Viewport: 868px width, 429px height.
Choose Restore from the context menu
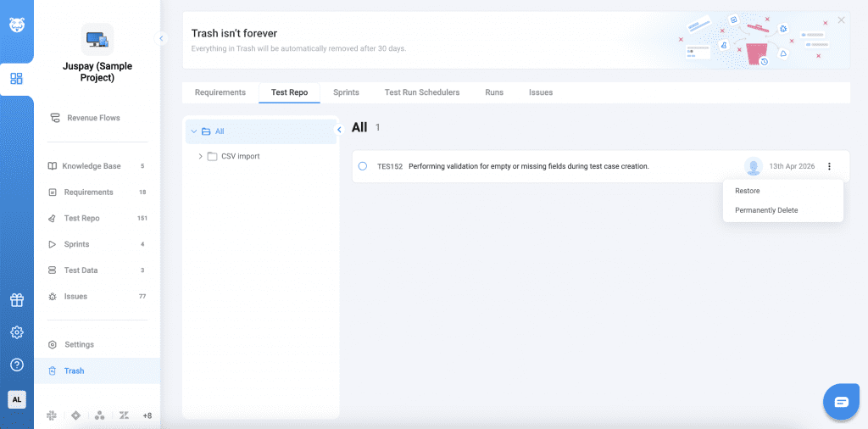(747, 191)
